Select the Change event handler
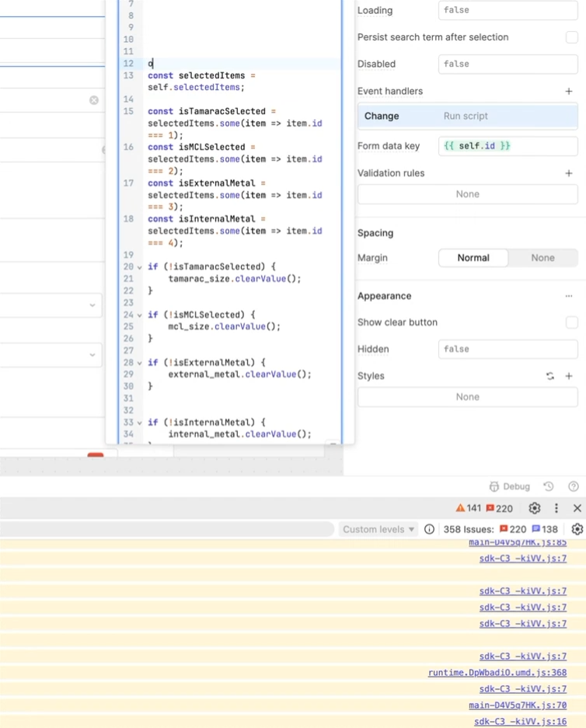This screenshot has height=728, width=586. pos(468,116)
